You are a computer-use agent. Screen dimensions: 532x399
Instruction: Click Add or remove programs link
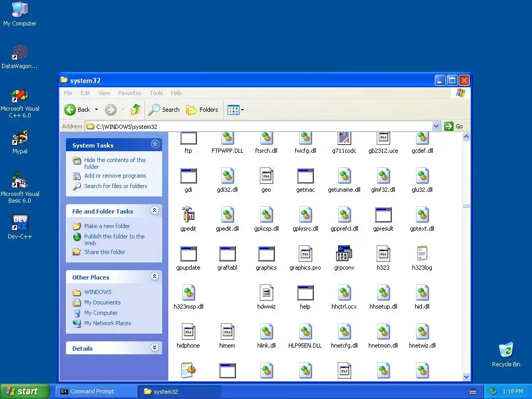[115, 176]
